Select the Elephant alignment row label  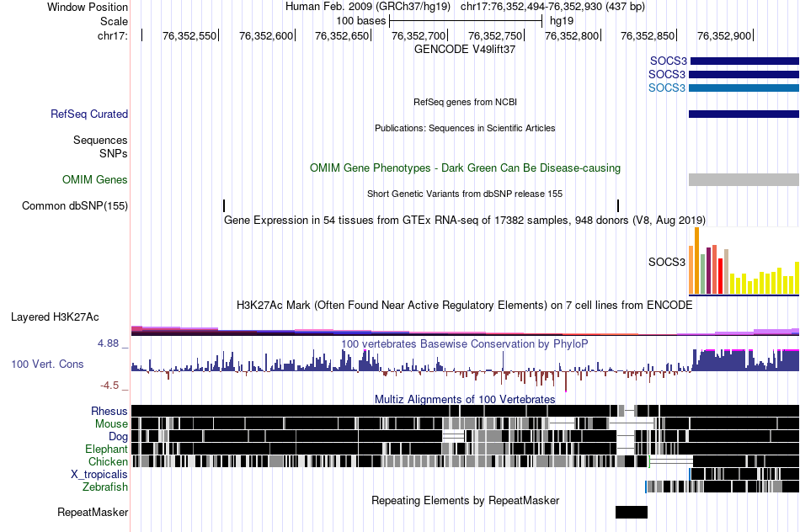coord(106,449)
